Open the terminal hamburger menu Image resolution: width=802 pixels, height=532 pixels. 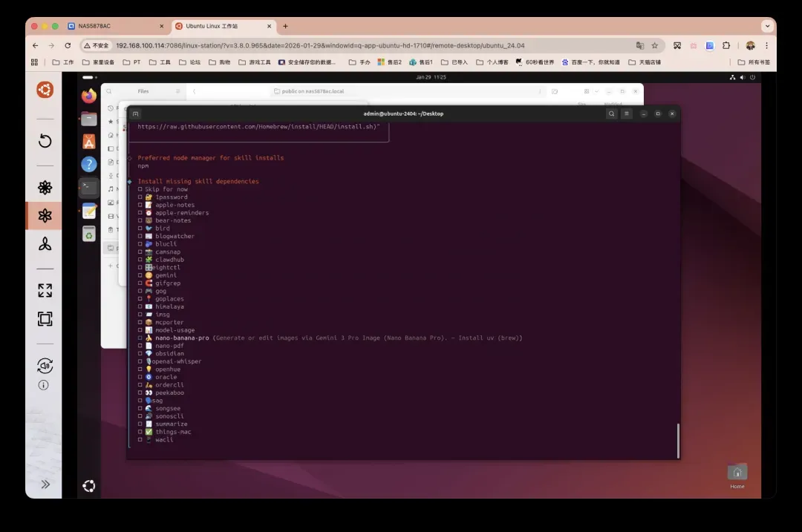(x=627, y=114)
